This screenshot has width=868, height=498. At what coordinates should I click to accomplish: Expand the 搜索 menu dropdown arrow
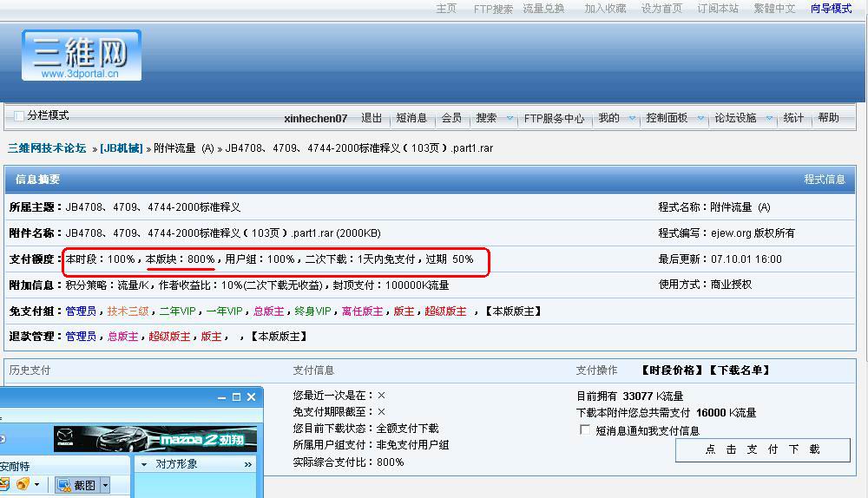click(x=510, y=118)
